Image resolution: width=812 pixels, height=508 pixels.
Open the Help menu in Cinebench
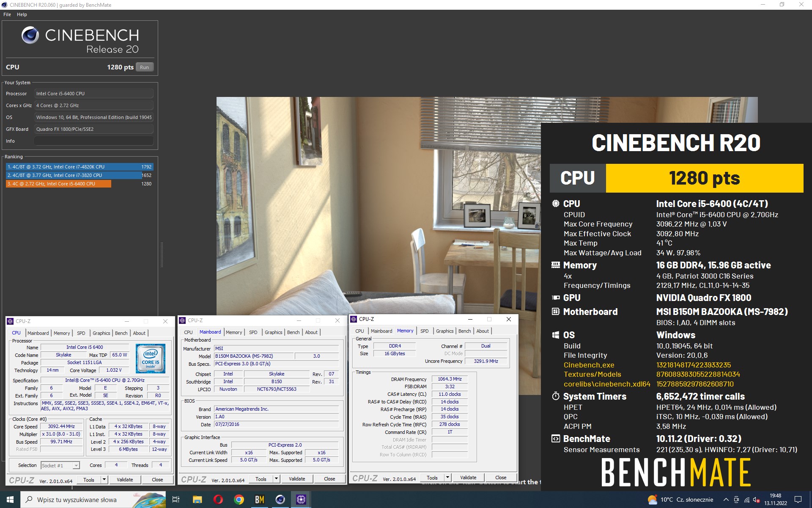[22, 14]
